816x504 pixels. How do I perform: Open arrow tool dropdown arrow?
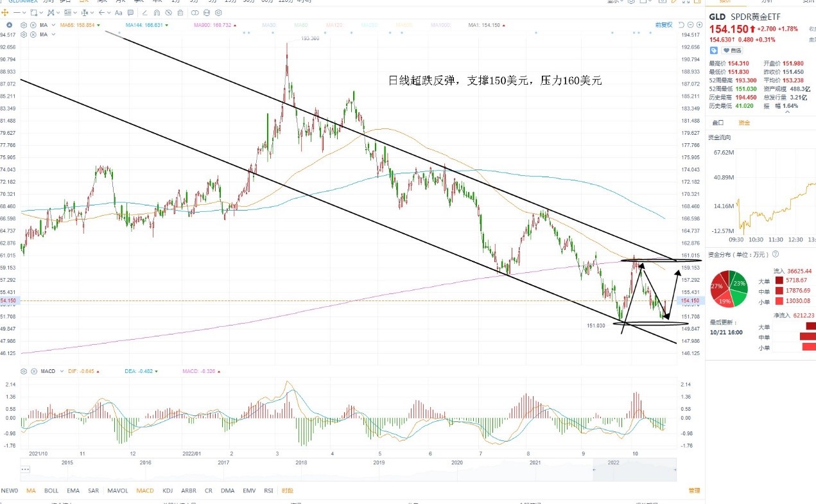point(109,13)
